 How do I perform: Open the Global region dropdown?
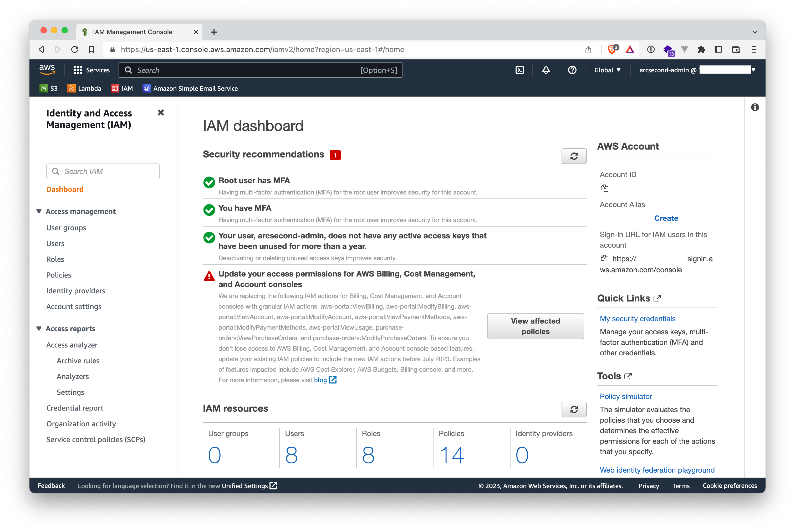tap(607, 70)
